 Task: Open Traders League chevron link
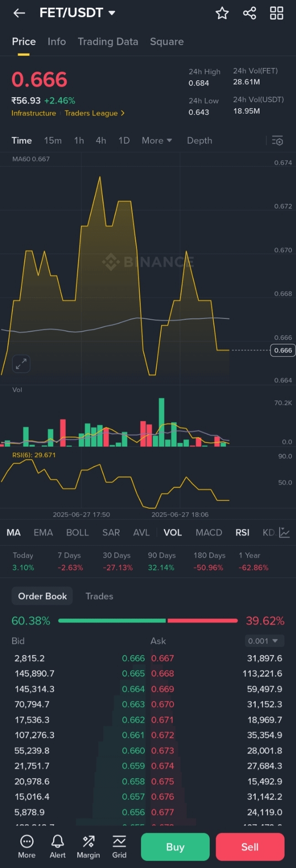click(x=95, y=113)
